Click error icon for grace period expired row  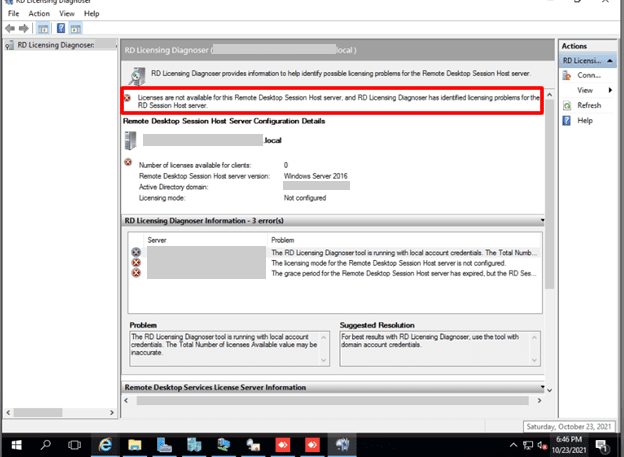136,273
